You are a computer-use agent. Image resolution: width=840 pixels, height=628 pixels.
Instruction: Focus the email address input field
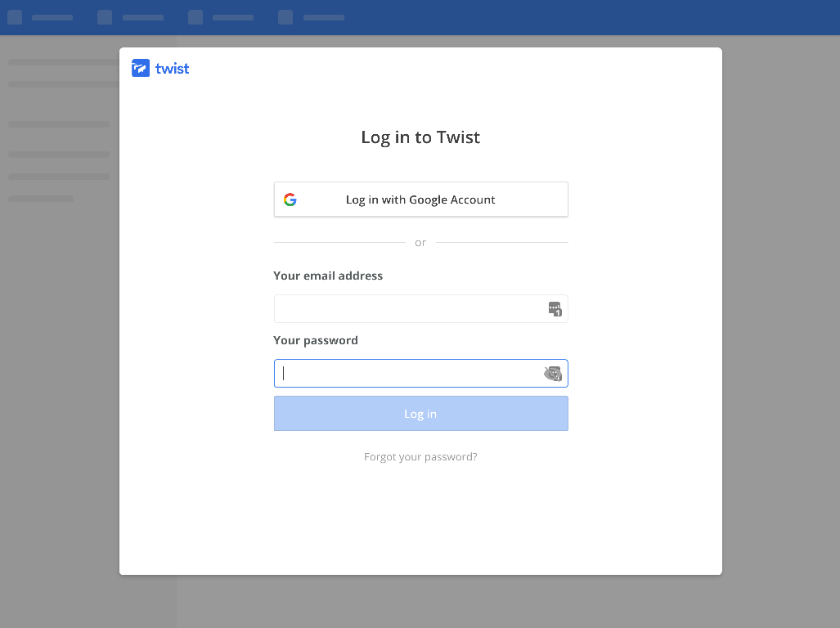(x=420, y=309)
